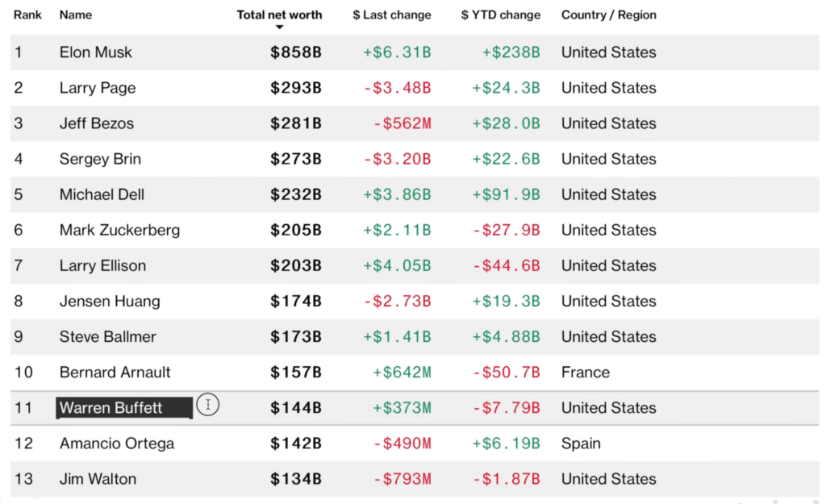Image resolution: width=826 pixels, height=504 pixels.
Task: Click Mark Zuckerberg's name
Action: pos(119,230)
